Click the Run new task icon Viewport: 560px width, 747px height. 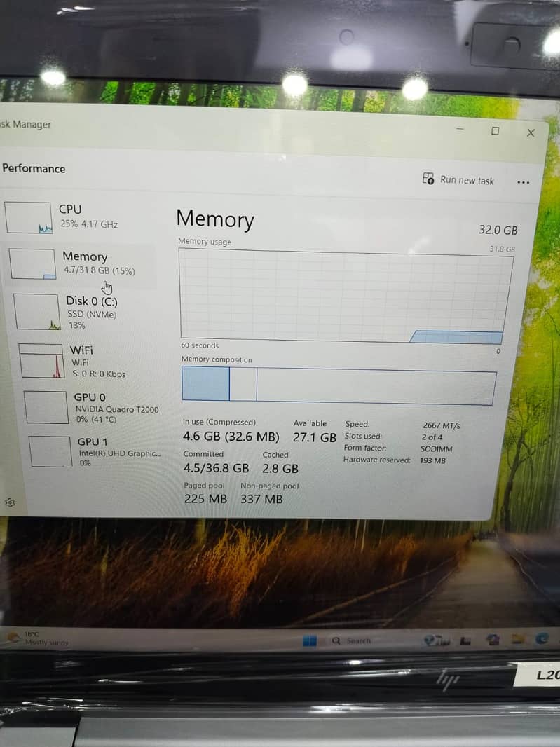click(428, 179)
